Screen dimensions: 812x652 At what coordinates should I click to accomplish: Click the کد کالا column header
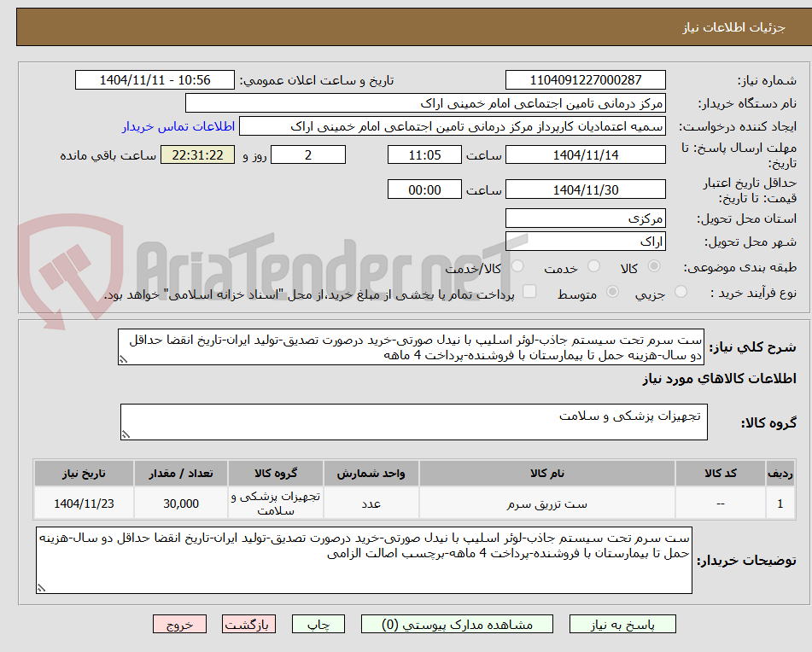tap(721, 474)
